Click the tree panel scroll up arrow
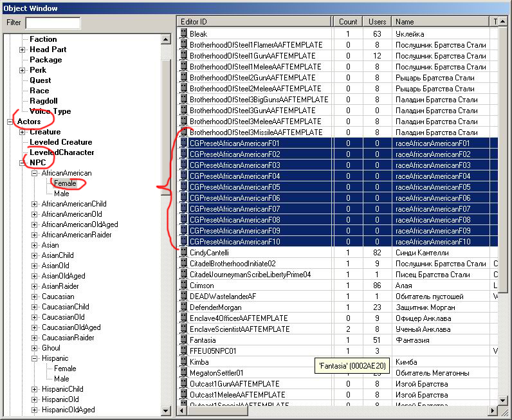Viewport: 512px width, 420px height. click(x=166, y=39)
